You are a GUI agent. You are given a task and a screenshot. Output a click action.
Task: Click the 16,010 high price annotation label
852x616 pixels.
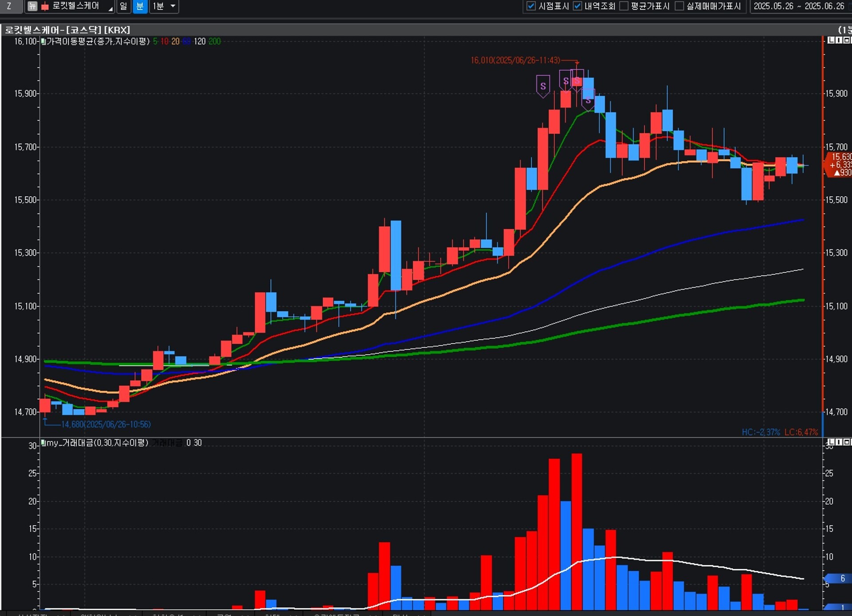[515, 60]
